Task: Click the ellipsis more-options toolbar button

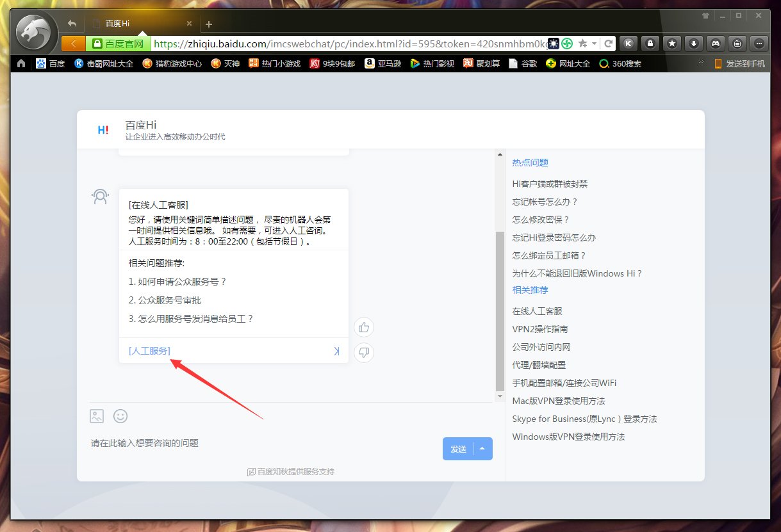Action: (759, 43)
